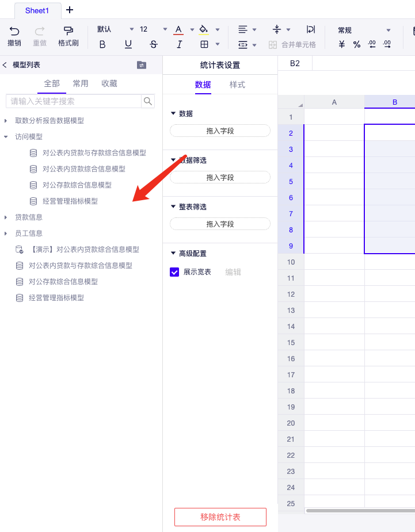Image resolution: width=415 pixels, height=532 pixels.
Task: Open the font size 12 dropdown
Action: [165, 29]
